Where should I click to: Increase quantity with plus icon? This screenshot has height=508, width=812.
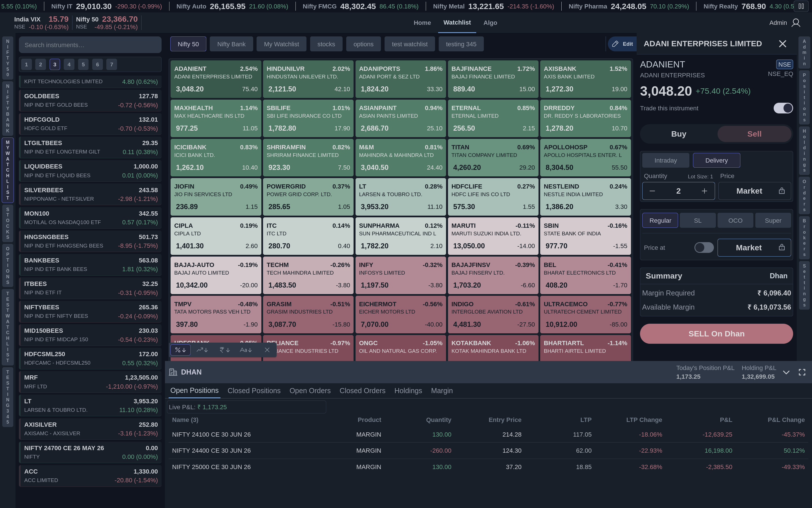click(x=704, y=191)
